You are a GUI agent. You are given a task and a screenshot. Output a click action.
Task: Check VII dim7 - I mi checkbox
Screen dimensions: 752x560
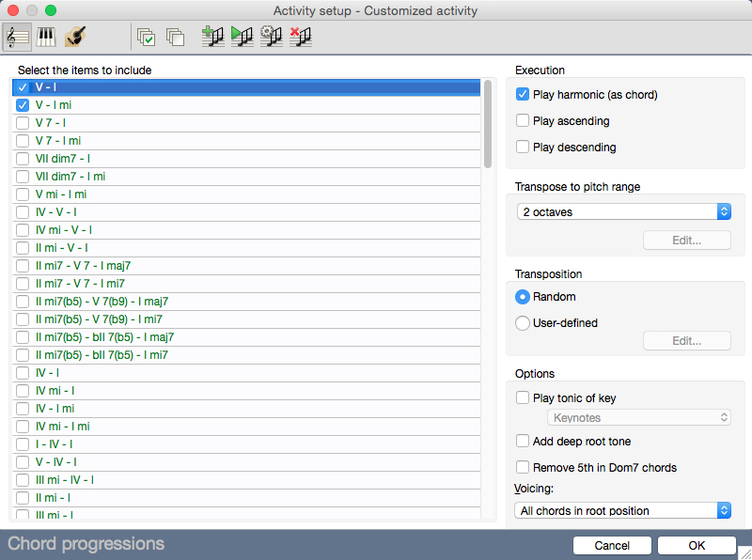(x=22, y=177)
